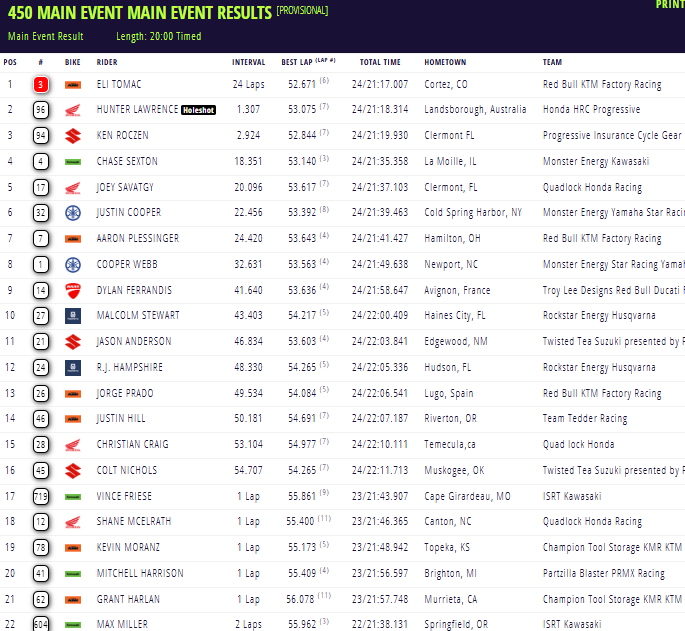Click hometown Avignon, France
The image size is (685, 631).
[457, 290]
